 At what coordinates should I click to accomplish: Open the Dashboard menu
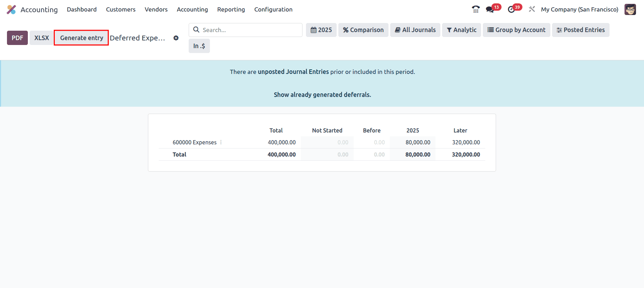[x=82, y=9]
